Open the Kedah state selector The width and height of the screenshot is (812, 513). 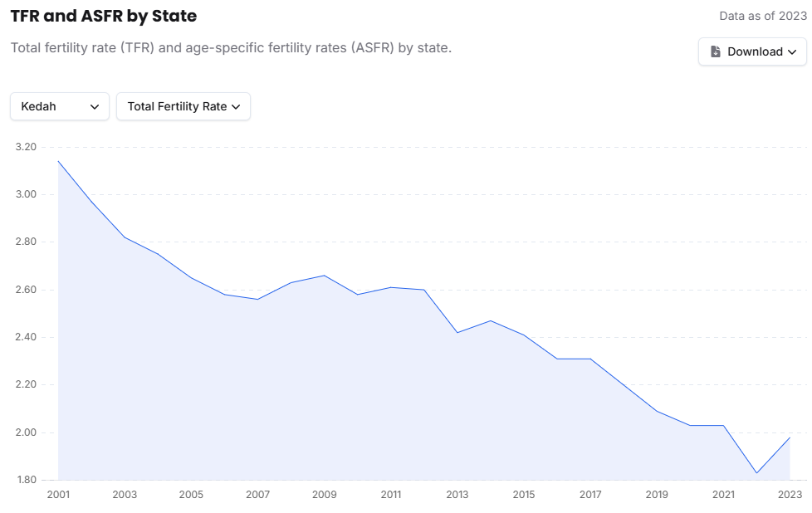pos(59,106)
